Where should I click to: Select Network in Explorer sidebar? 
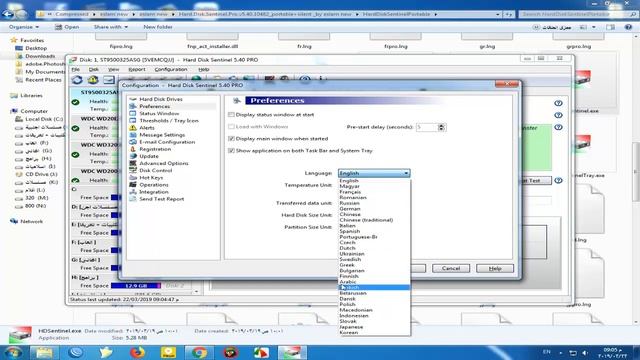(x=31, y=221)
